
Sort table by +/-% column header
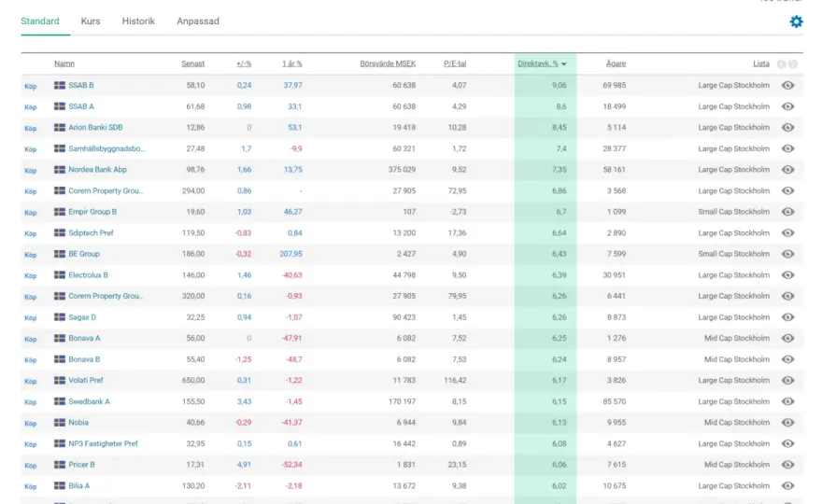tap(244, 63)
